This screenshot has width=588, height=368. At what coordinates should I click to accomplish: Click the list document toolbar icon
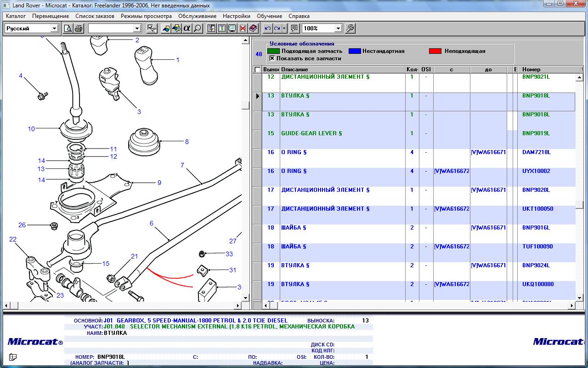point(211,29)
